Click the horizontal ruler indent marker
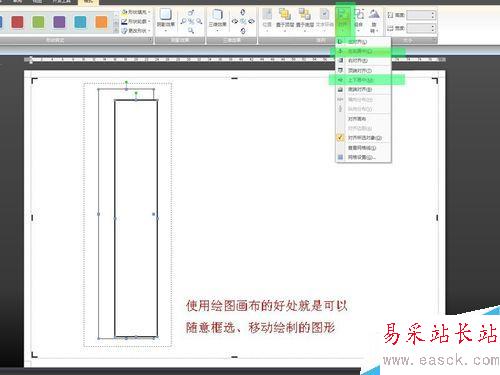The height and width of the screenshot is (375, 500). [x=31, y=60]
